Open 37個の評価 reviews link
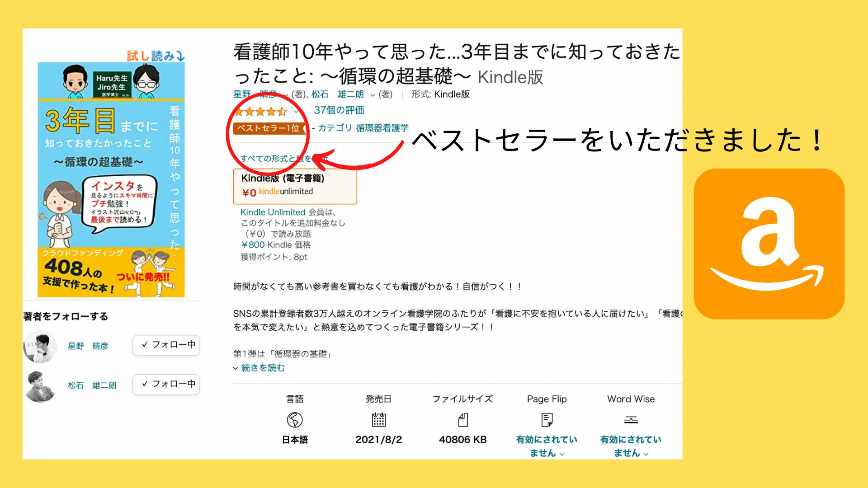The width and height of the screenshot is (868, 488). click(339, 110)
